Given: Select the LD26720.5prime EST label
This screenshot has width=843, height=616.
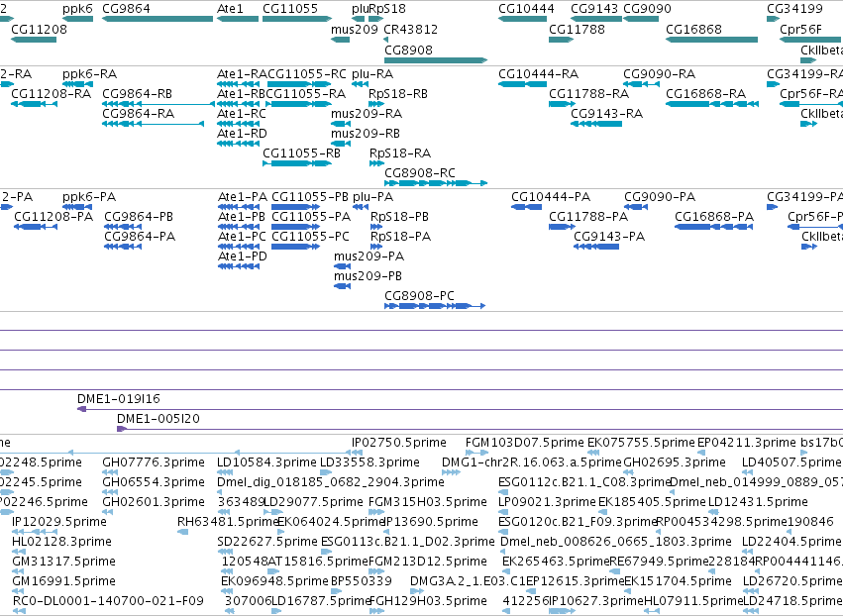Looking at the screenshot, I should tap(791, 581).
